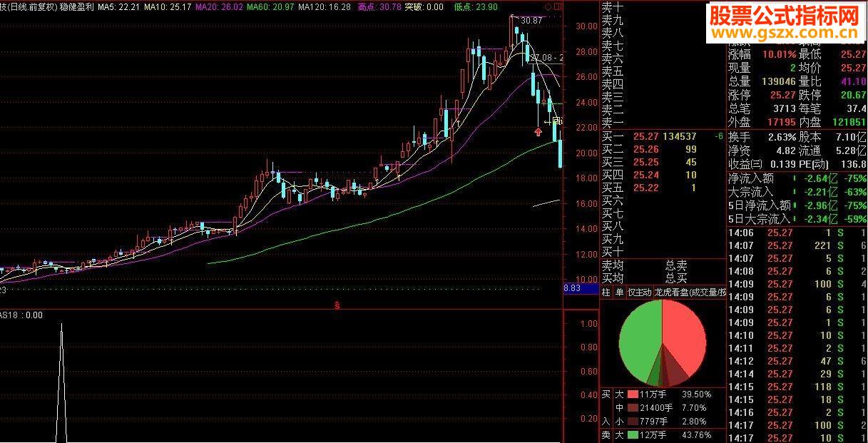
Task: Select the 14:15 tick with volume 118
Action: click(797, 387)
